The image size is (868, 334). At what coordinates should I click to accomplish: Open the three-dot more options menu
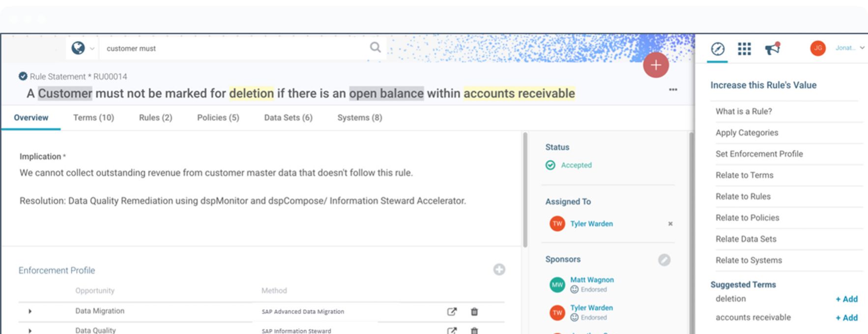[673, 89]
